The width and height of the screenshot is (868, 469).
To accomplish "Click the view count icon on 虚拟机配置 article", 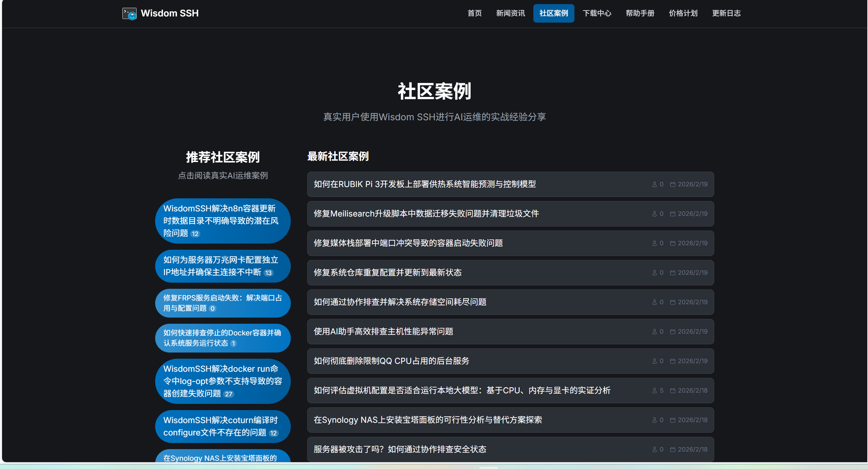I will coord(654,391).
